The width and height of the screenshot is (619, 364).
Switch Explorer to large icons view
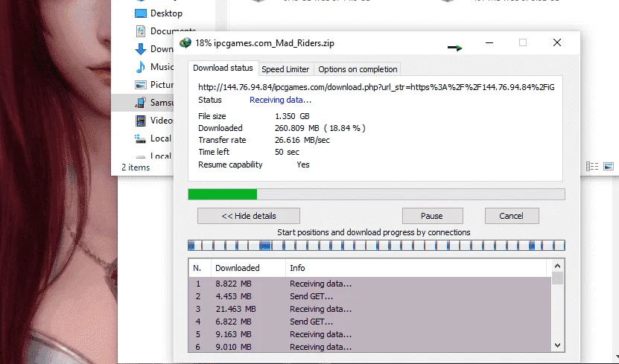coord(609,167)
